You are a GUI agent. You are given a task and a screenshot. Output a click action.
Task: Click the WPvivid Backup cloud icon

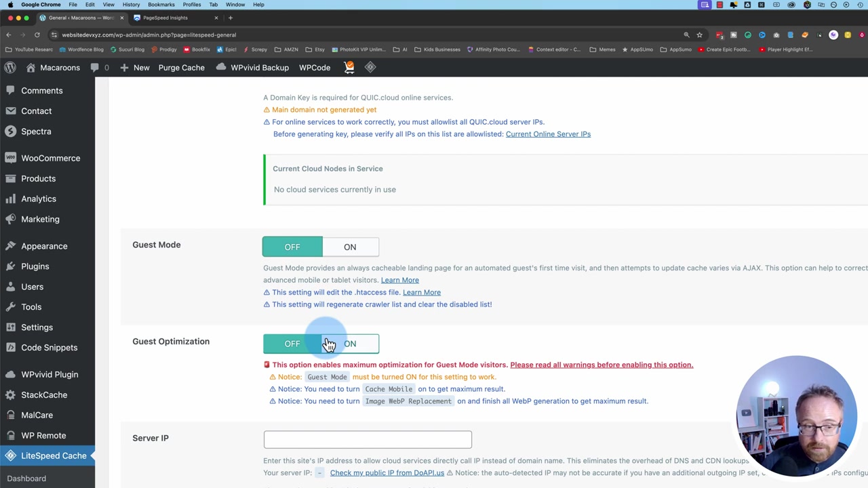coord(221,67)
